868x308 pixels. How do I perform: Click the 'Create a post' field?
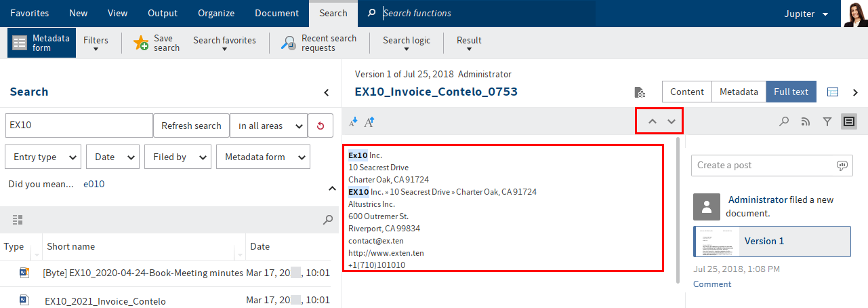coord(764,165)
